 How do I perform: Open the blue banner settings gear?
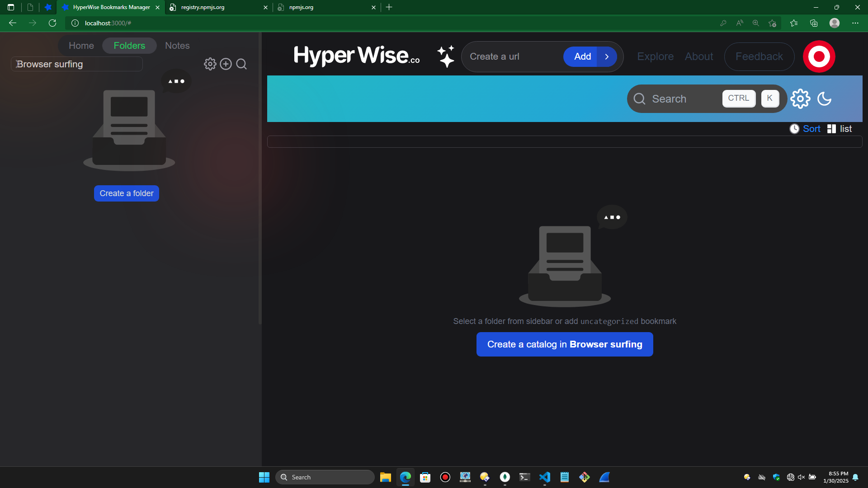click(x=800, y=99)
